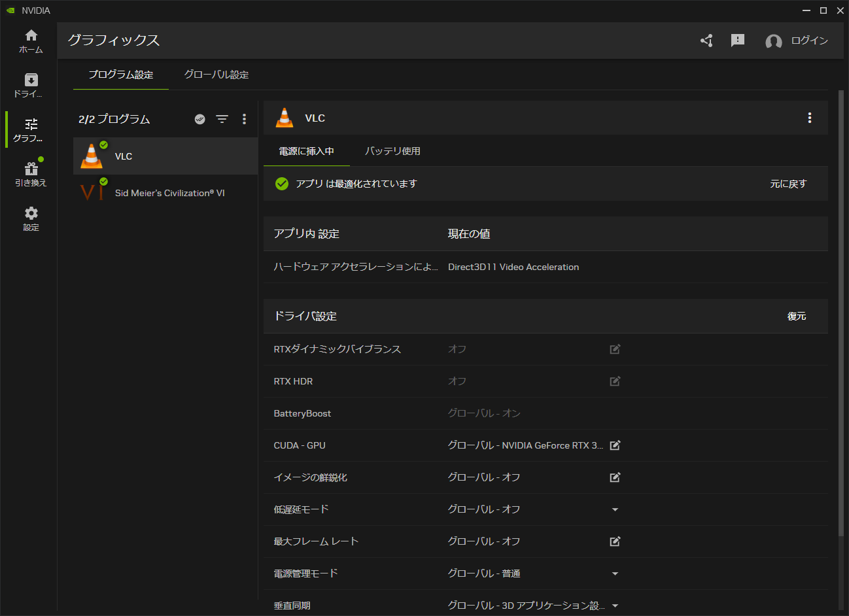This screenshot has width=849, height=616.
Task: Click the ログイン login button
Action: tap(810, 41)
